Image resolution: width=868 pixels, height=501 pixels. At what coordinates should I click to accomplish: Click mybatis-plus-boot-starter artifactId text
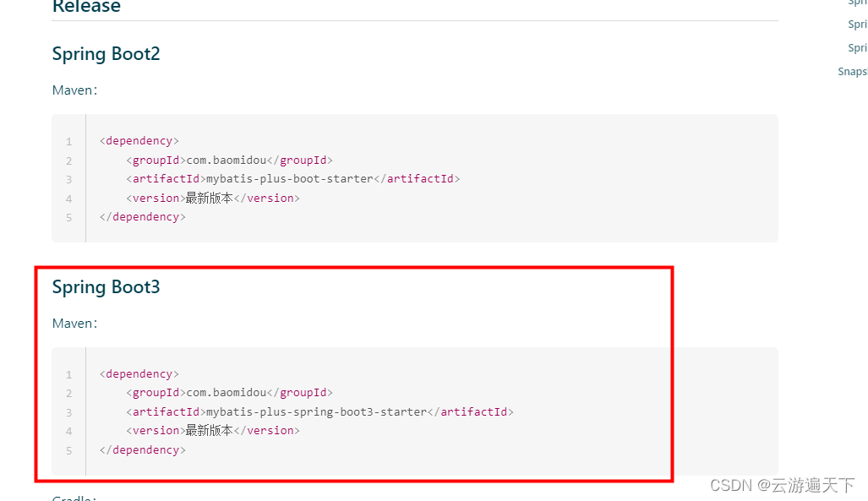[x=289, y=179]
